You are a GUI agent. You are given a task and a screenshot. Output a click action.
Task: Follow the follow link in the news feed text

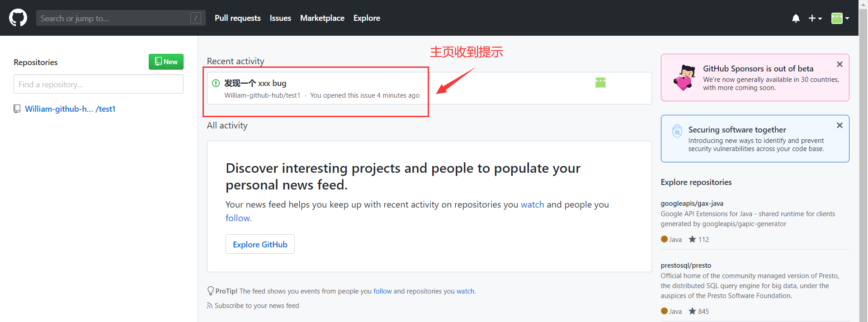(238, 218)
